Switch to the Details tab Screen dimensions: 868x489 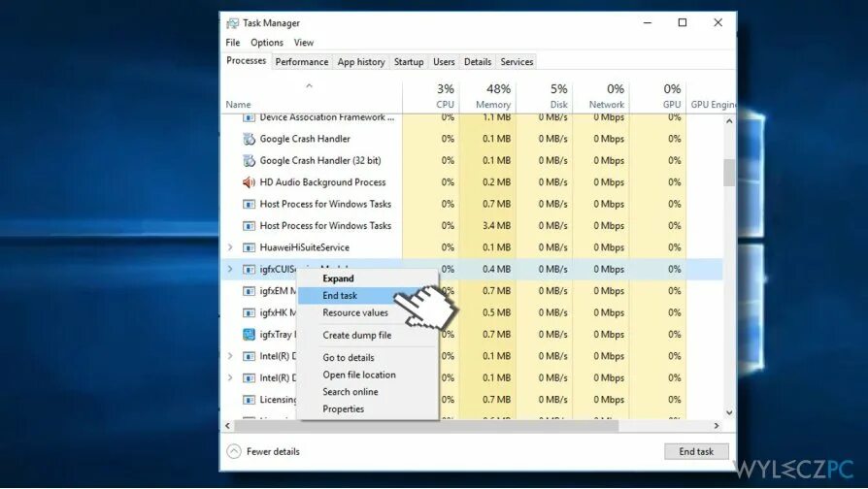[477, 62]
